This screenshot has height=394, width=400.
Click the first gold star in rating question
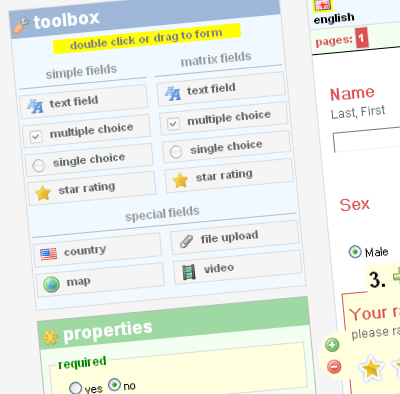click(371, 368)
